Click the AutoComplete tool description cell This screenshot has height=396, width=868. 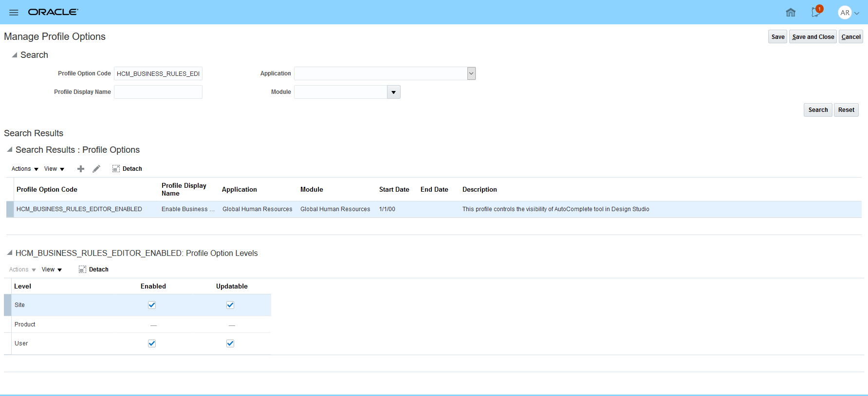pyautogui.click(x=556, y=209)
